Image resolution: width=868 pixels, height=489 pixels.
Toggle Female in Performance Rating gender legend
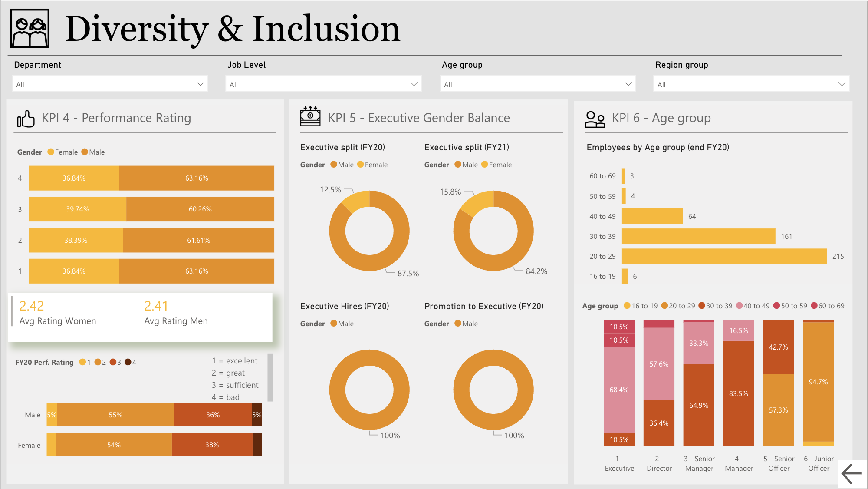tap(62, 152)
